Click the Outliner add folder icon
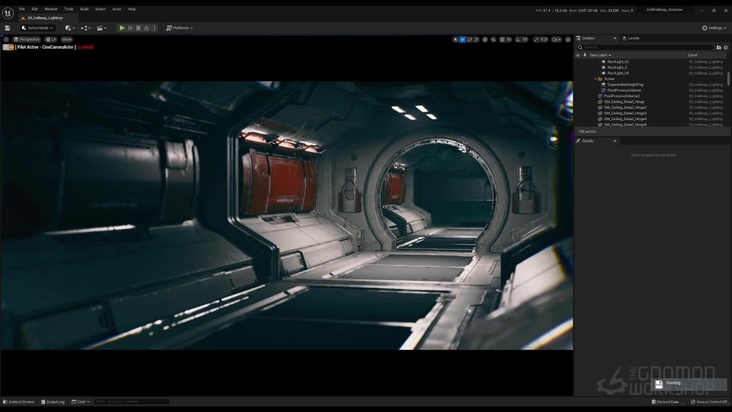 718,48
